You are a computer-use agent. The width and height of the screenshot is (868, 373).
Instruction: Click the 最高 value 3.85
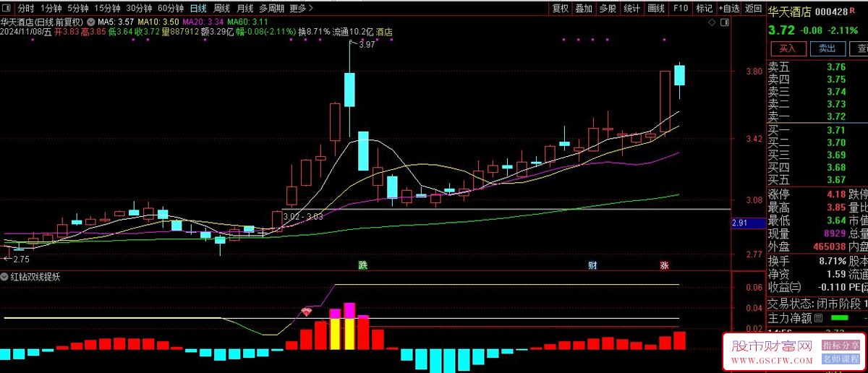point(836,207)
